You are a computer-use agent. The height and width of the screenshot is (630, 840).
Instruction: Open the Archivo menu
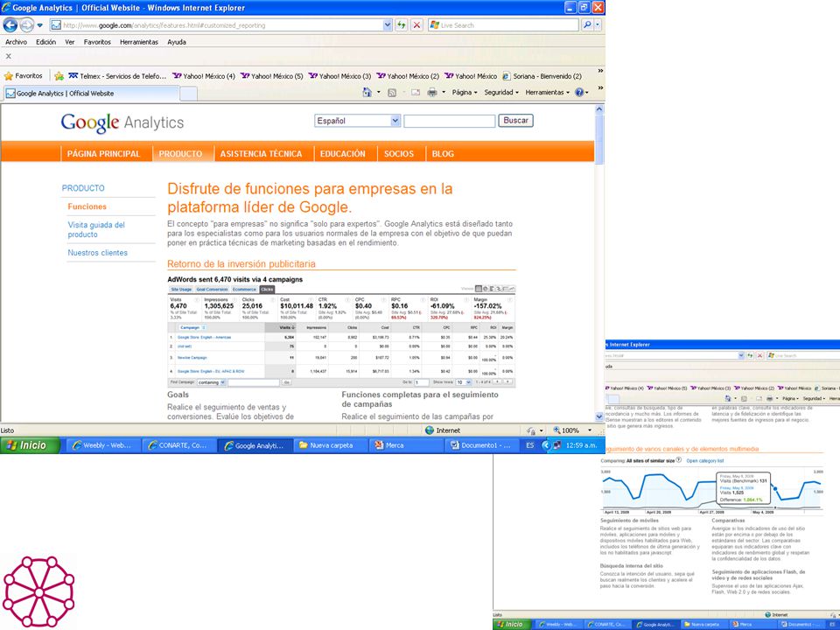(16, 42)
